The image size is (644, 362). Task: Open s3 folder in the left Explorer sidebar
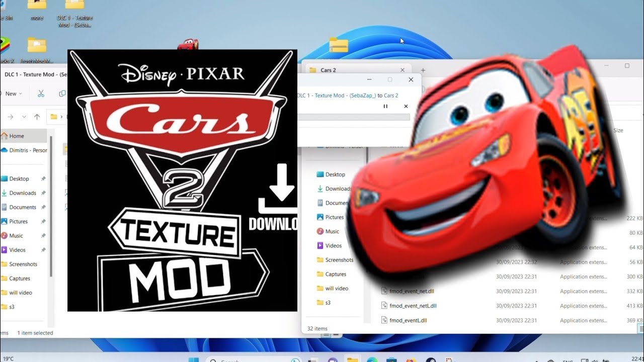click(x=12, y=307)
